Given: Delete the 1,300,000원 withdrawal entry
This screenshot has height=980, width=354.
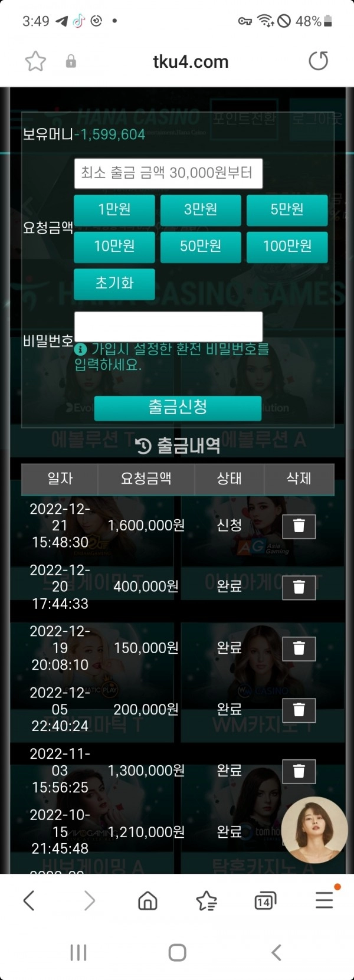Looking at the screenshot, I should pyautogui.click(x=299, y=771).
